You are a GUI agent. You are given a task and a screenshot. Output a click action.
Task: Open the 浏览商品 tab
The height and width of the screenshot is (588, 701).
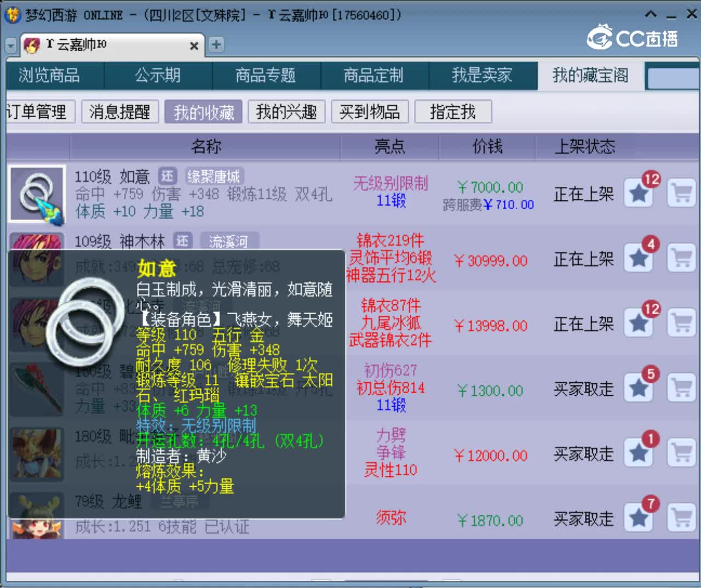(49, 76)
